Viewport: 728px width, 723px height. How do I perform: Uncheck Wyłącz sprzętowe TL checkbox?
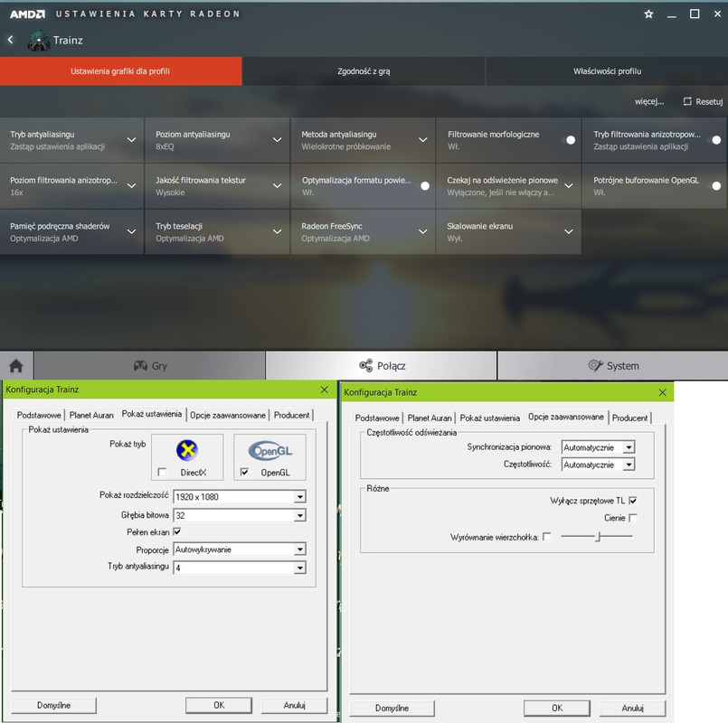633,501
